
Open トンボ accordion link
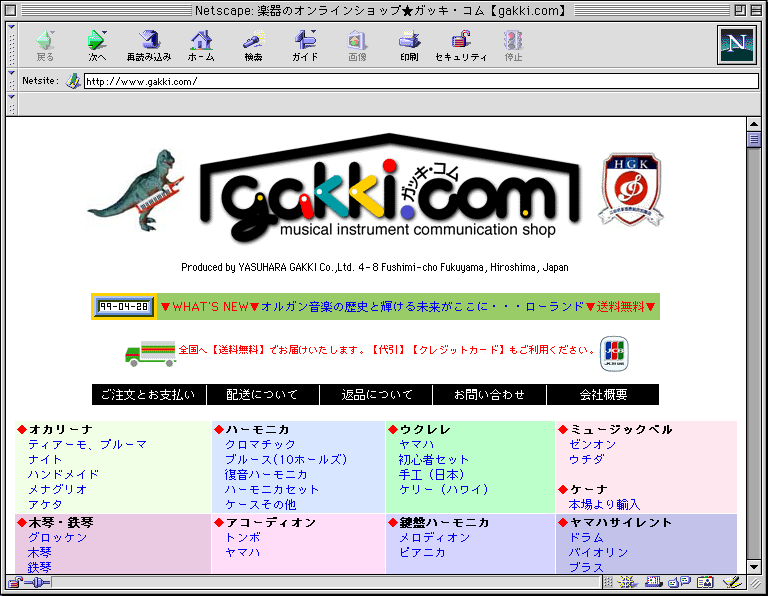pos(242,538)
